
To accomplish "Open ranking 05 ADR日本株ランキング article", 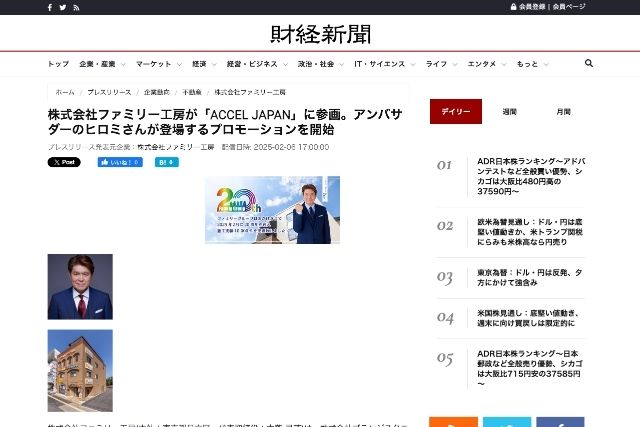I will [x=530, y=369].
